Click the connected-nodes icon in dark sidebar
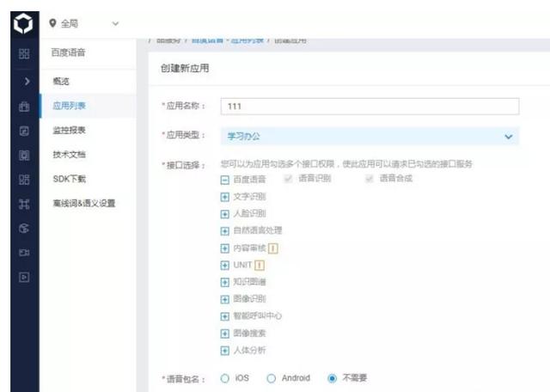 click(x=24, y=204)
